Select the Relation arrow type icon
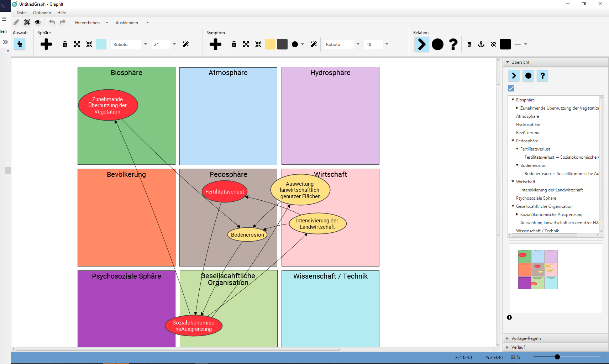 pyautogui.click(x=421, y=44)
